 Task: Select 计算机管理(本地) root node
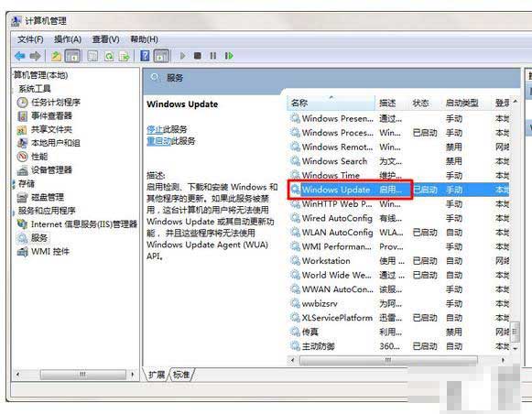[x=40, y=75]
